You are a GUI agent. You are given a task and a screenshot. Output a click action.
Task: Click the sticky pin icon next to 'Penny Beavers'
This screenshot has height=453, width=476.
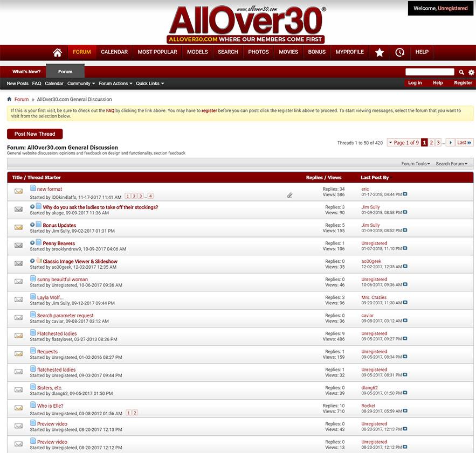(x=32, y=243)
